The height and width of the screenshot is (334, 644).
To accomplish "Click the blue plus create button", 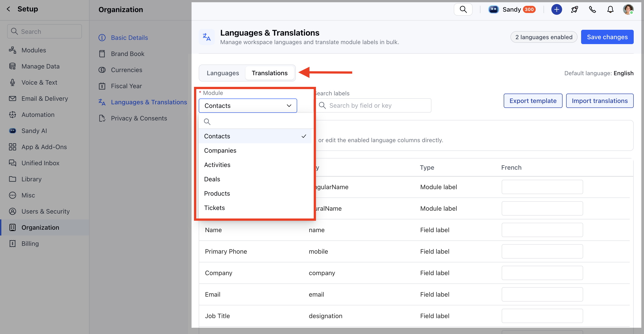I will click(x=557, y=9).
